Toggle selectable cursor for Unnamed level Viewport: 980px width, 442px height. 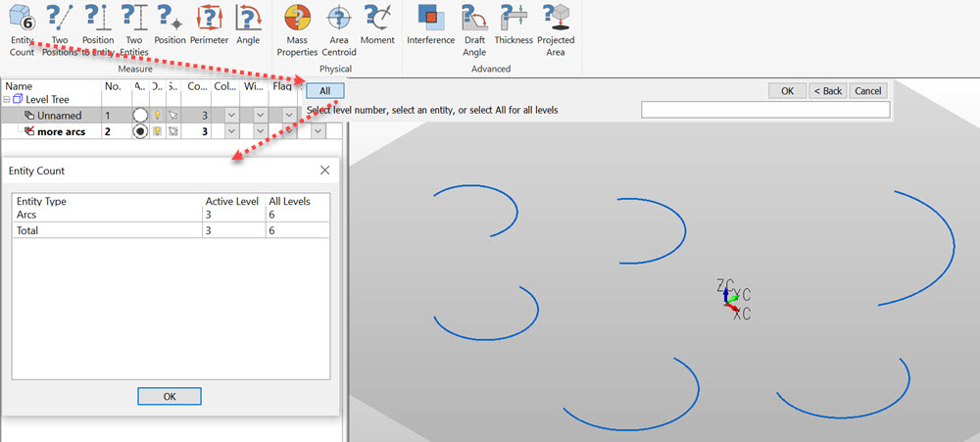click(173, 116)
